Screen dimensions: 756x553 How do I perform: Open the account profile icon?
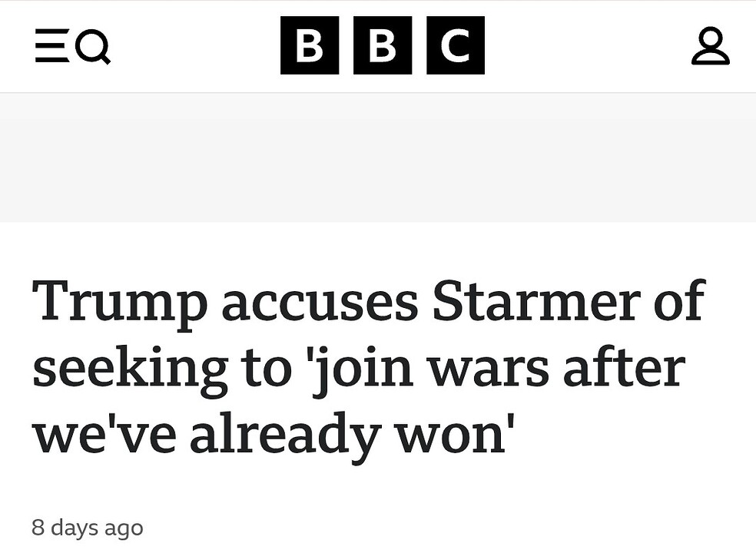[710, 46]
